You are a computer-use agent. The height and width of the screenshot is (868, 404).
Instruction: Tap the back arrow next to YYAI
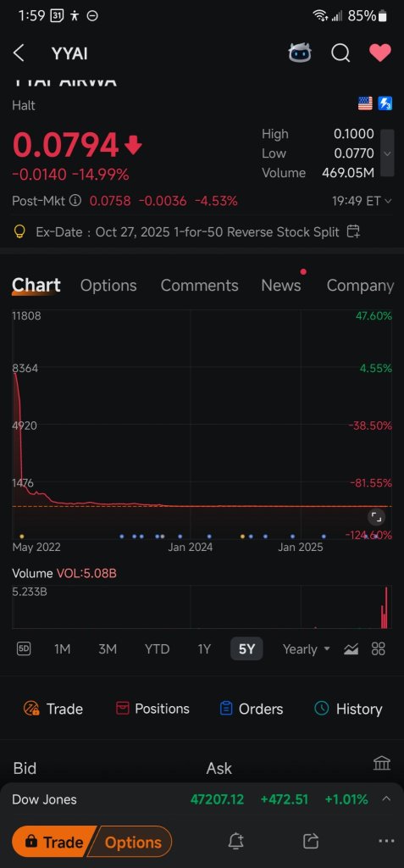point(19,53)
